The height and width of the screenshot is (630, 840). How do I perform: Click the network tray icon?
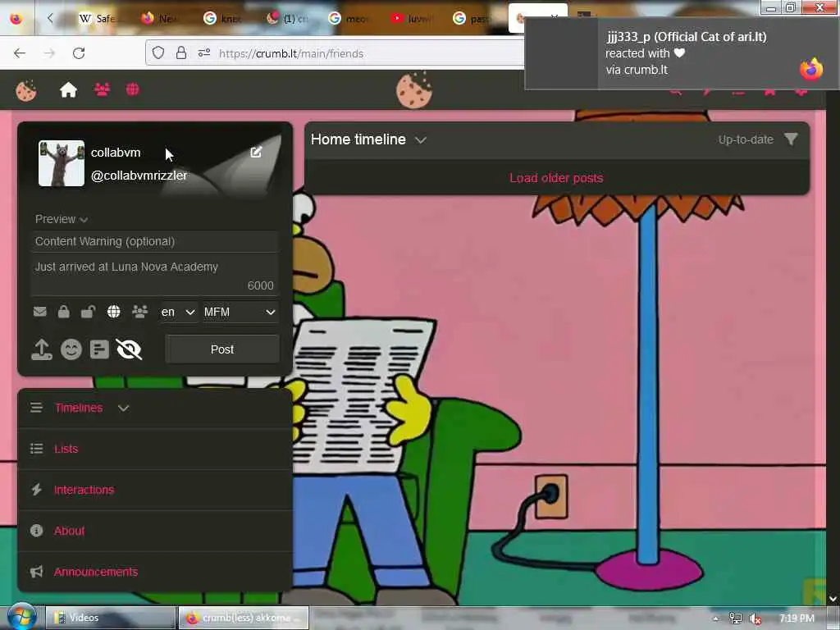[x=736, y=619]
